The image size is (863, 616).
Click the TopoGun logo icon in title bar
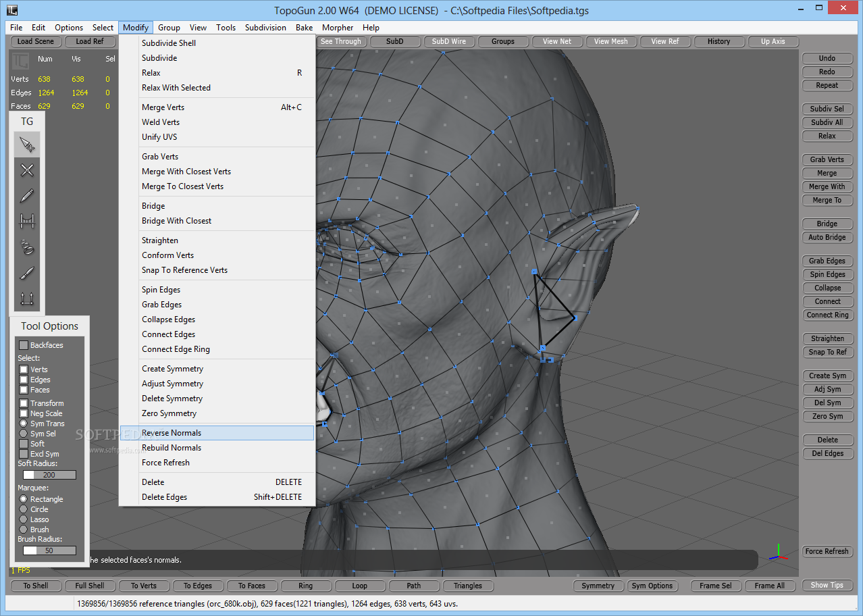point(11,10)
